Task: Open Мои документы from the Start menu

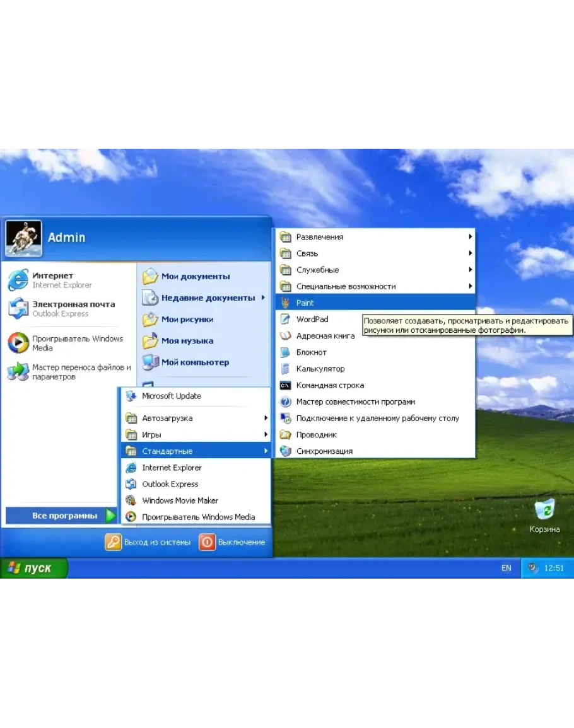Action: click(x=195, y=276)
